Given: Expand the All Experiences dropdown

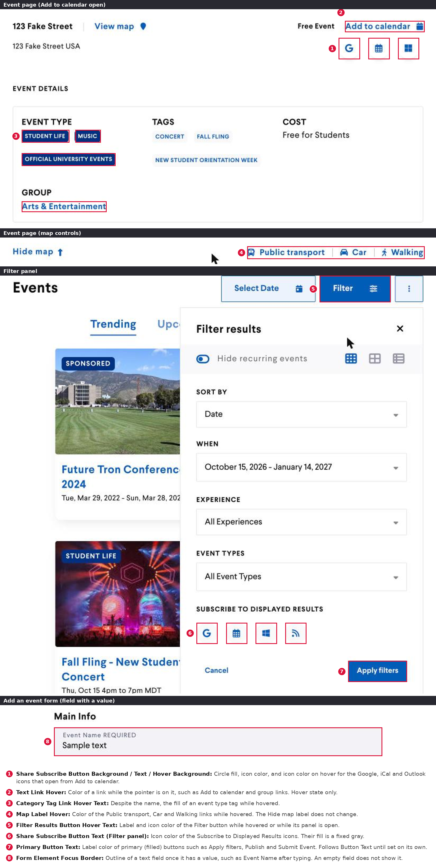Looking at the screenshot, I should [x=302, y=522].
